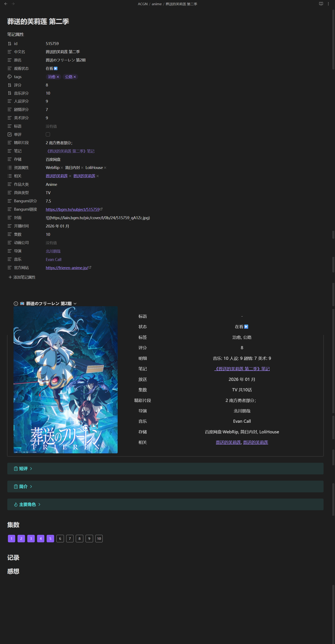The width and height of the screenshot is (335, 644).
Task: Open the Evan Call music link
Action: 54,260
